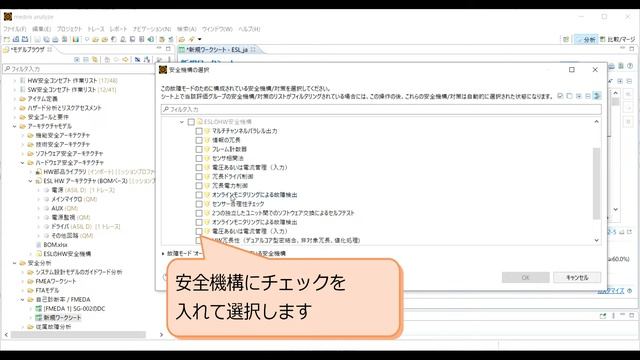Click folder icon of FTAモデル
This screenshot has height=360, width=640.
point(31,290)
